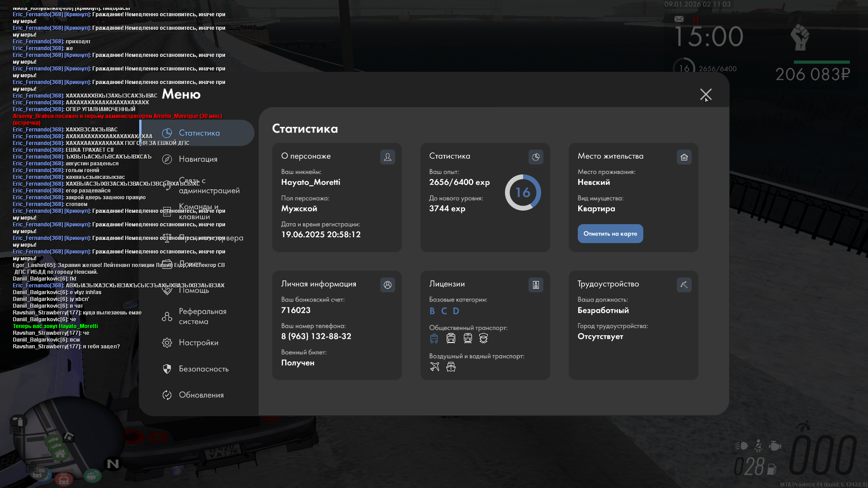This screenshot has height=488, width=868.
Task: Click the mail envelope icon in HUD
Action: pyautogui.click(x=679, y=19)
